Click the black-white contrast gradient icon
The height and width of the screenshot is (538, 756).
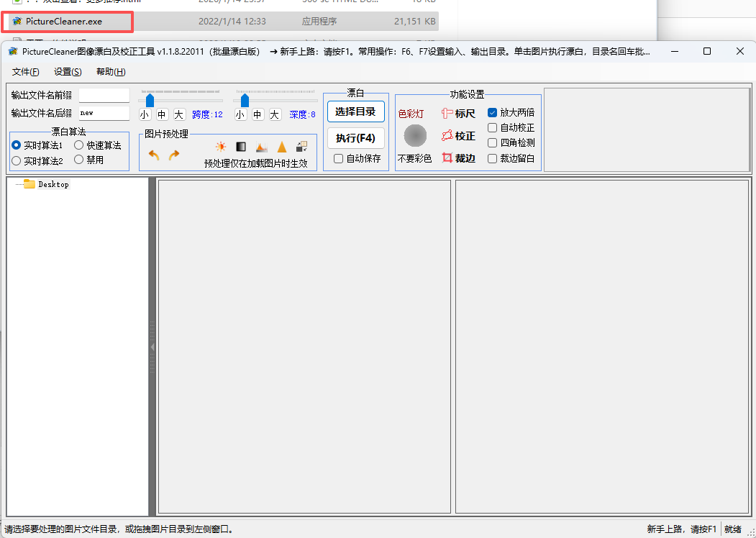[x=240, y=147]
